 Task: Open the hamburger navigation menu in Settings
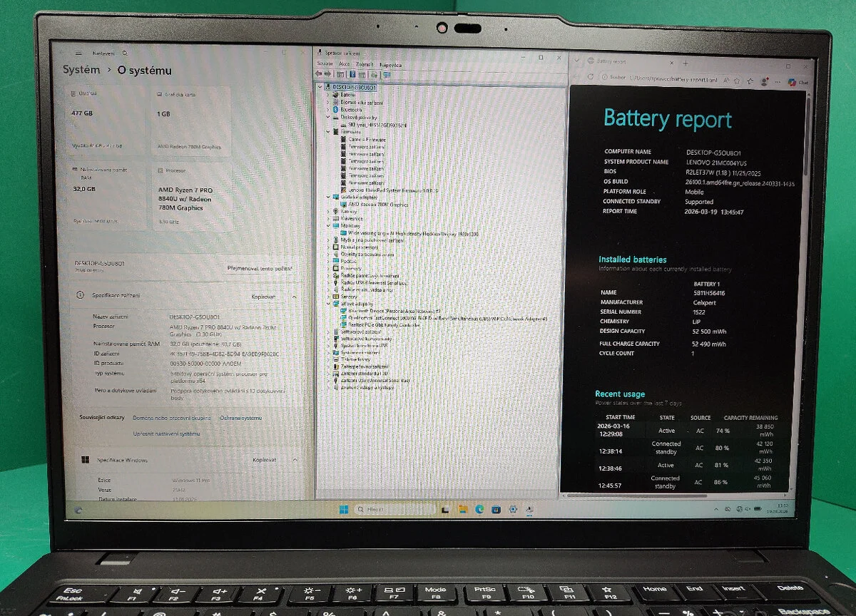pyautogui.click(x=78, y=53)
